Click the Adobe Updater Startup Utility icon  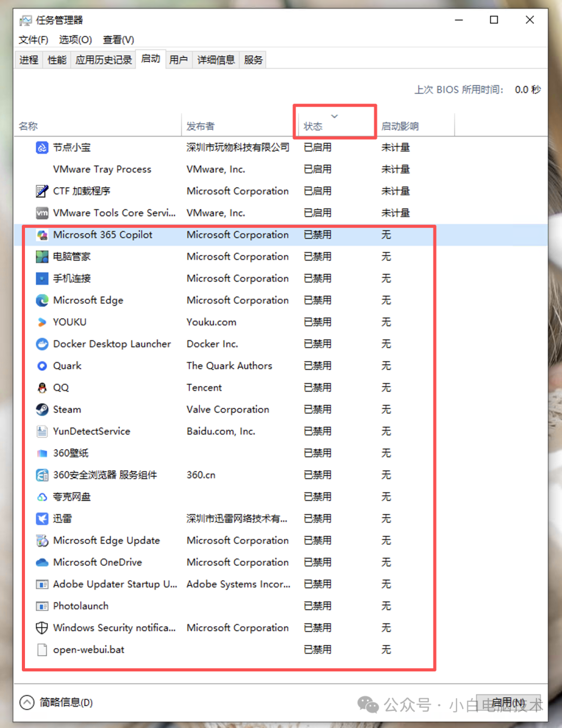[42, 584]
